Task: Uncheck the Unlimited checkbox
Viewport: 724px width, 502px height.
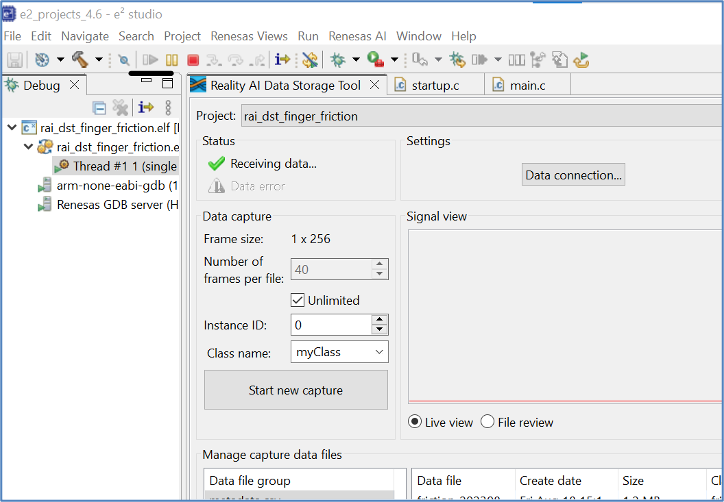Action: point(298,300)
